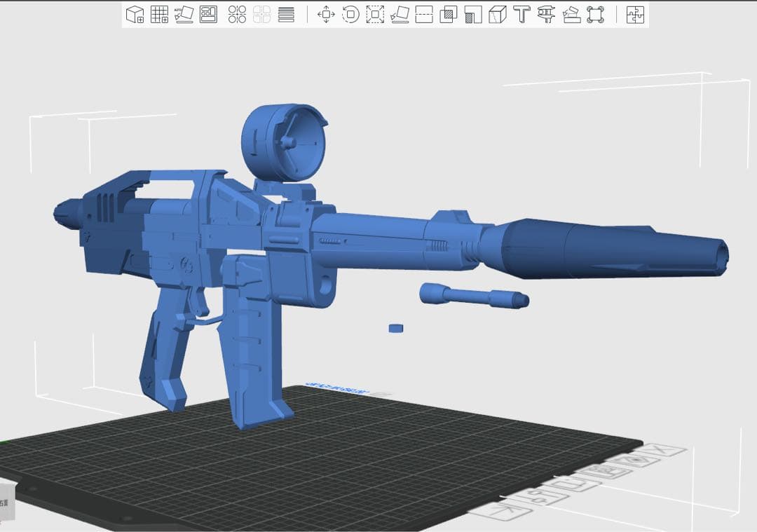Screen dimensions: 757x532
Task: Open the Mesh Boolean tool
Action: click(449, 15)
